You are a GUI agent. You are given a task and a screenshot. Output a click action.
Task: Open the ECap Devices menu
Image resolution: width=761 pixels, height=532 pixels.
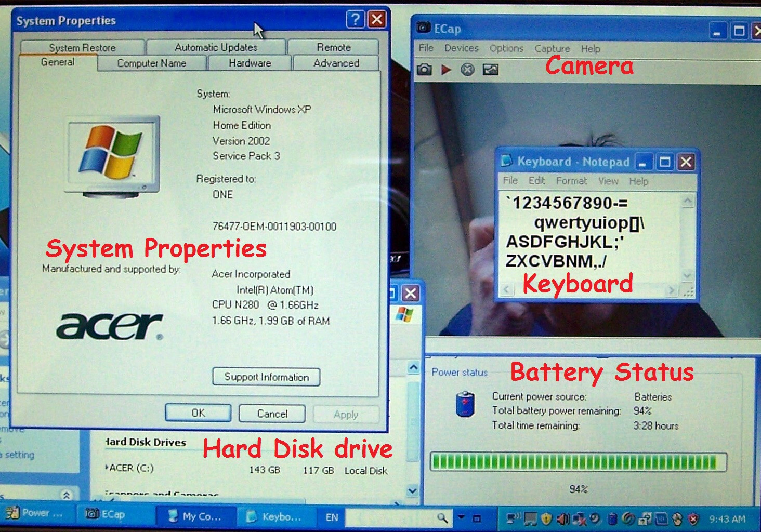461,48
